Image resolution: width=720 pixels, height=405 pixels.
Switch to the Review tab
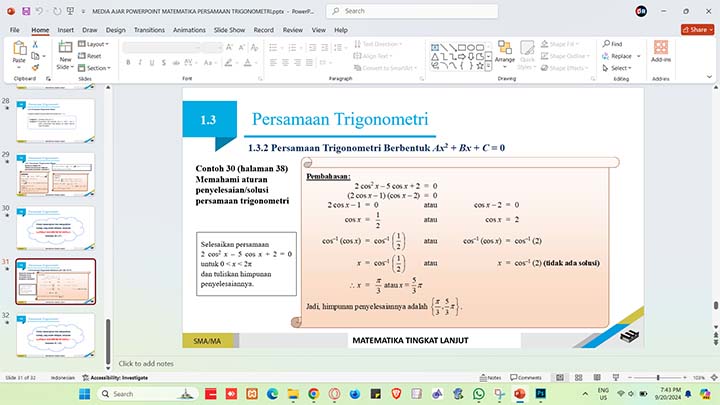click(x=292, y=30)
